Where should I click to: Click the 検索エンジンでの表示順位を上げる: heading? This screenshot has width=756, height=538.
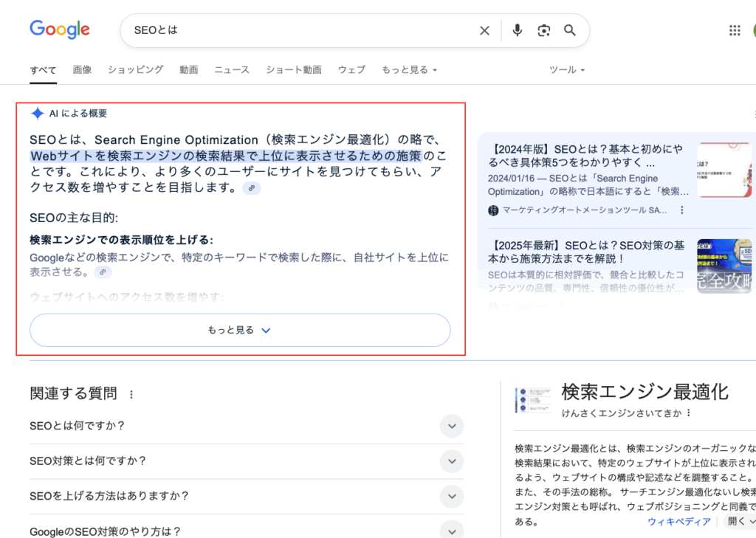tap(122, 240)
